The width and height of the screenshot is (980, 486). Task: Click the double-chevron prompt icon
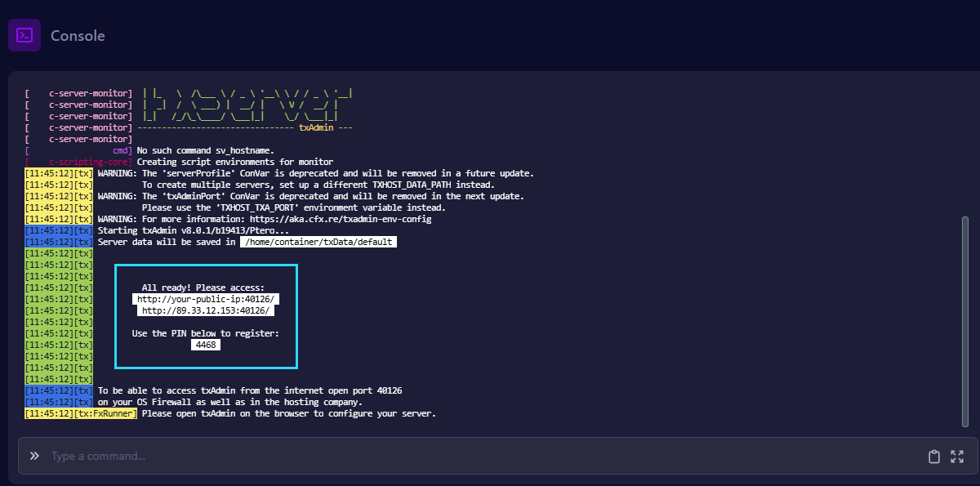pyautogui.click(x=34, y=456)
